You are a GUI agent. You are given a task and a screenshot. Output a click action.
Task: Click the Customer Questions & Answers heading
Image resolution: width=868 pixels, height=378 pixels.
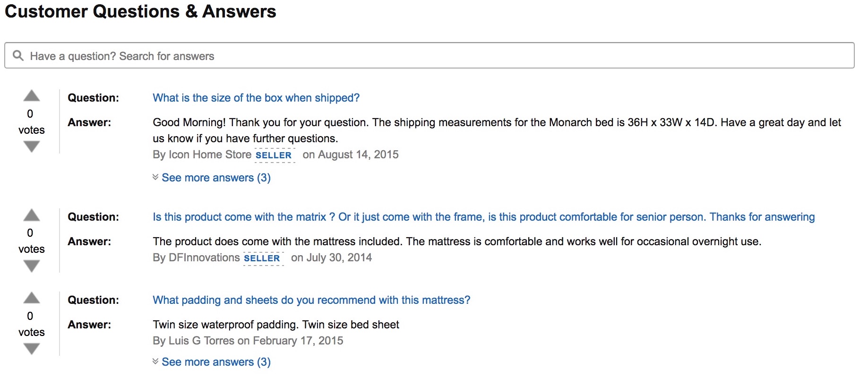tap(140, 11)
